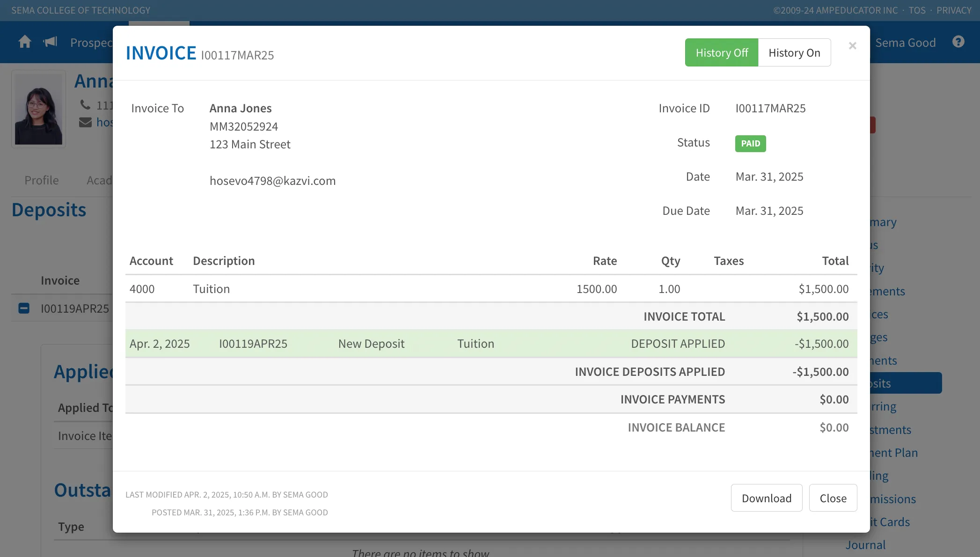
Task: Click the INVOICE BALANCE $0.00 amount
Action: pos(834,427)
